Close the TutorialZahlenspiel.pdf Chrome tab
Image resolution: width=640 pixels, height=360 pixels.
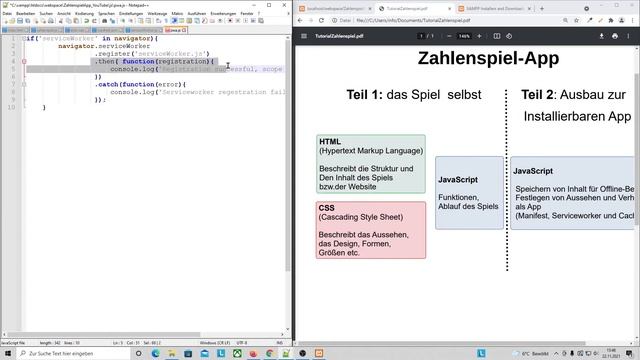pyautogui.click(x=450, y=8)
